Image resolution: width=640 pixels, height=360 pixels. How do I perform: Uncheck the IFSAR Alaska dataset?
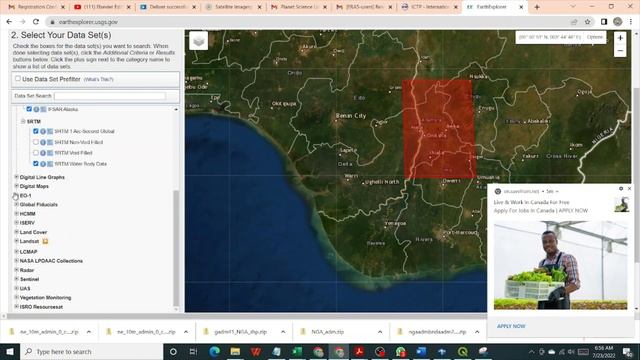(29, 109)
